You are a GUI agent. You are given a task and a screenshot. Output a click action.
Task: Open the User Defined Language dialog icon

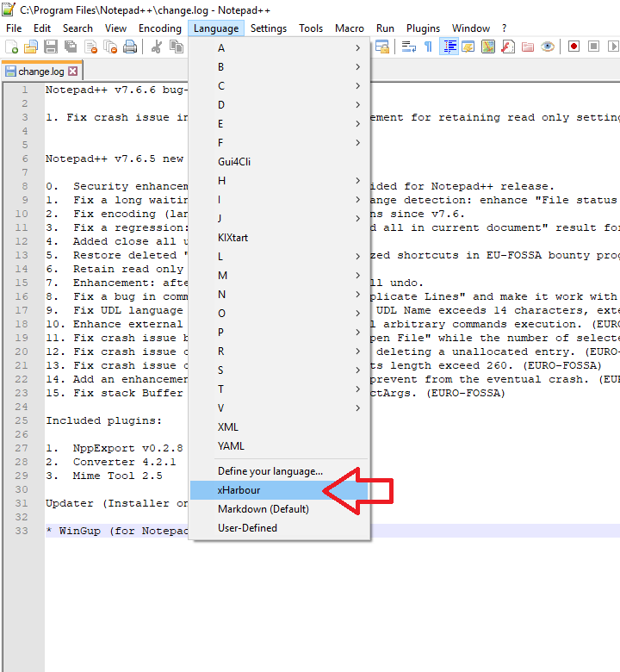[468, 47]
